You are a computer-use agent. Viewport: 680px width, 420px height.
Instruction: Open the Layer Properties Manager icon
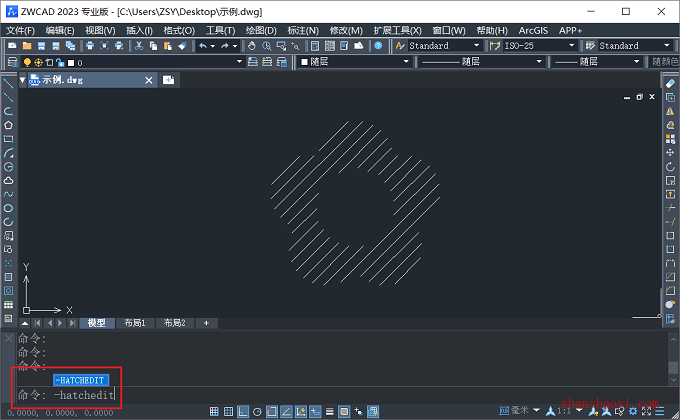tap(13, 62)
